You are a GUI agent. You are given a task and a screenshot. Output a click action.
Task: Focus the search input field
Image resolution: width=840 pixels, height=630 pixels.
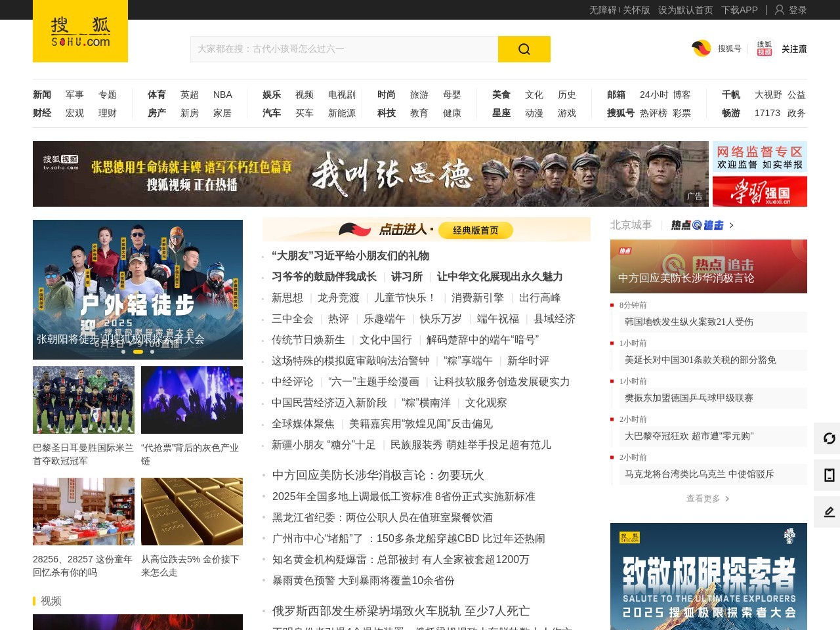coord(344,49)
